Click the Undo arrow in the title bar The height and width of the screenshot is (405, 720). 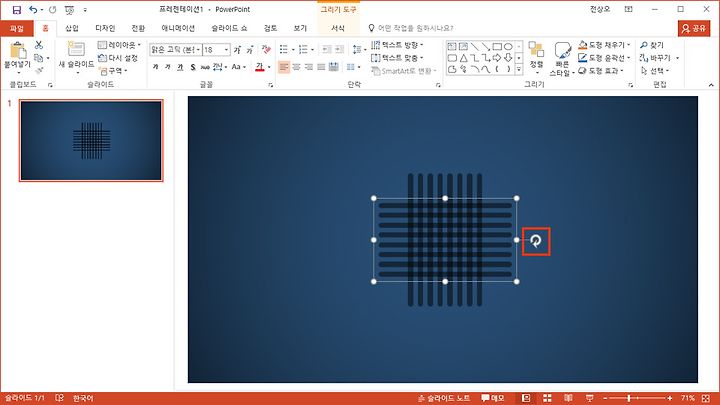[x=33, y=9]
